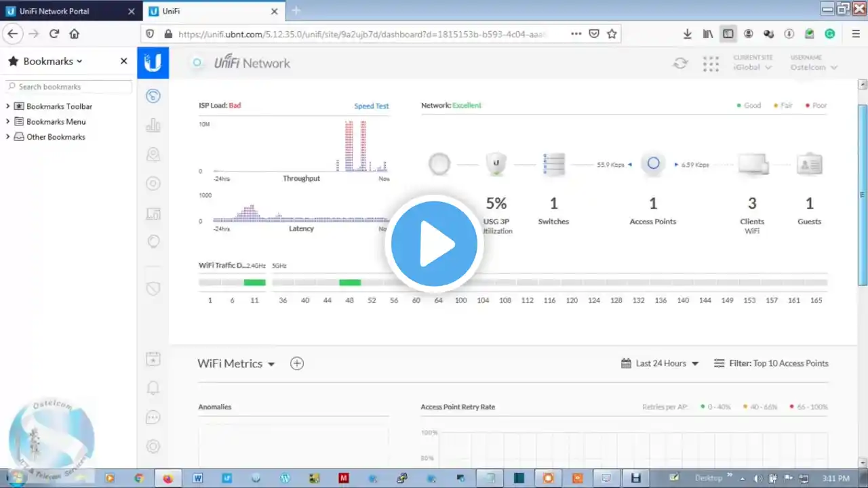Click the Search bookmarks field
The width and height of the screenshot is (868, 488).
[68, 87]
